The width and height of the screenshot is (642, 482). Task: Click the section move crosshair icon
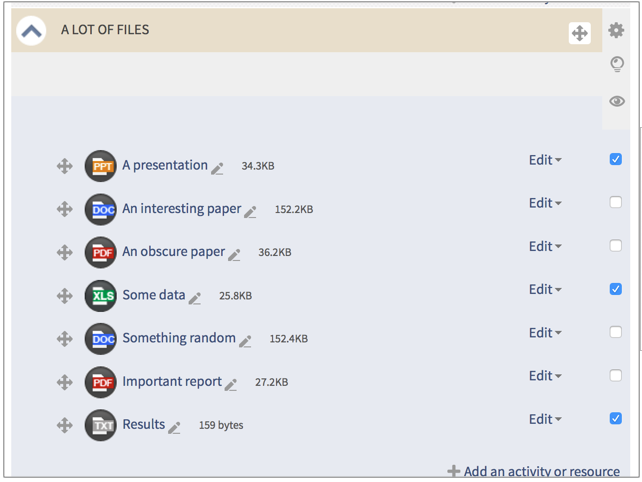(x=579, y=33)
